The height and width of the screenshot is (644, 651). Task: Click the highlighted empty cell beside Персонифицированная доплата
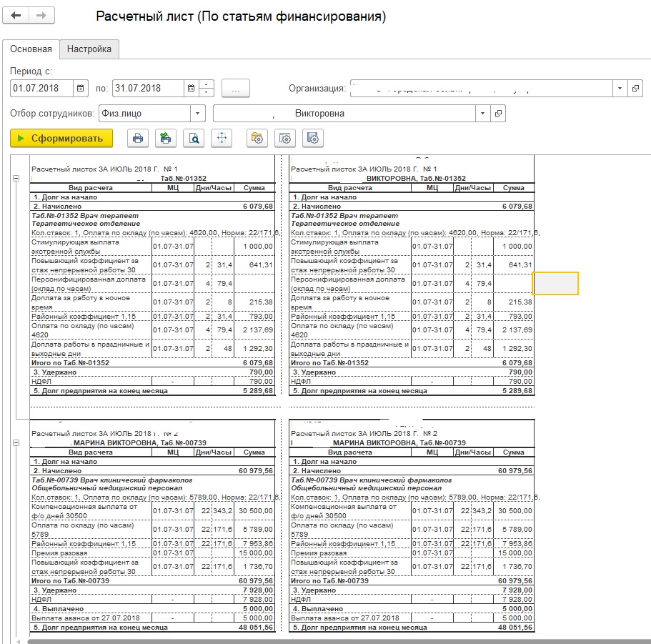(555, 284)
